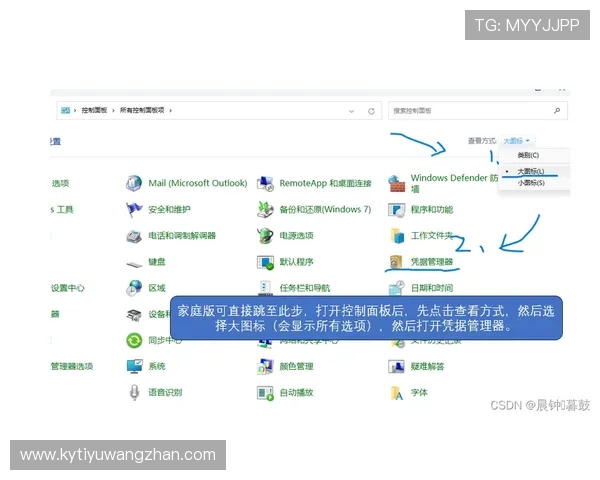Open the 疑难解答 icon
The image size is (600, 480).
396,367
